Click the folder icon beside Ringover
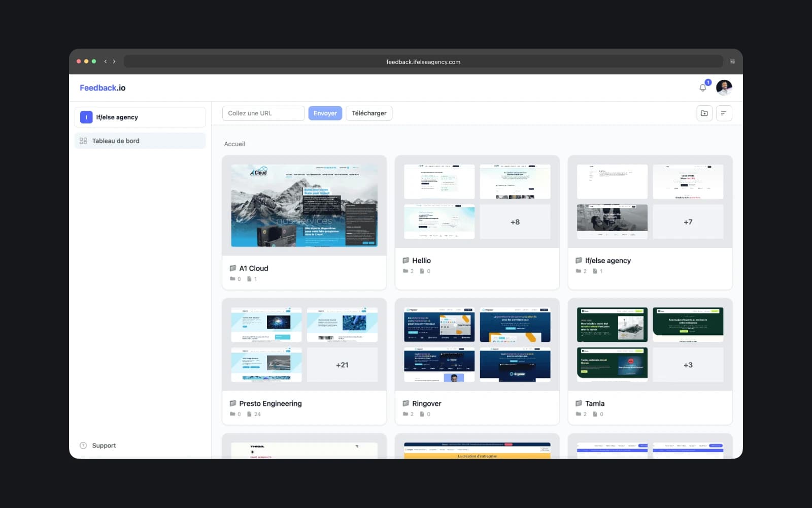This screenshot has width=812, height=508. tap(406, 403)
